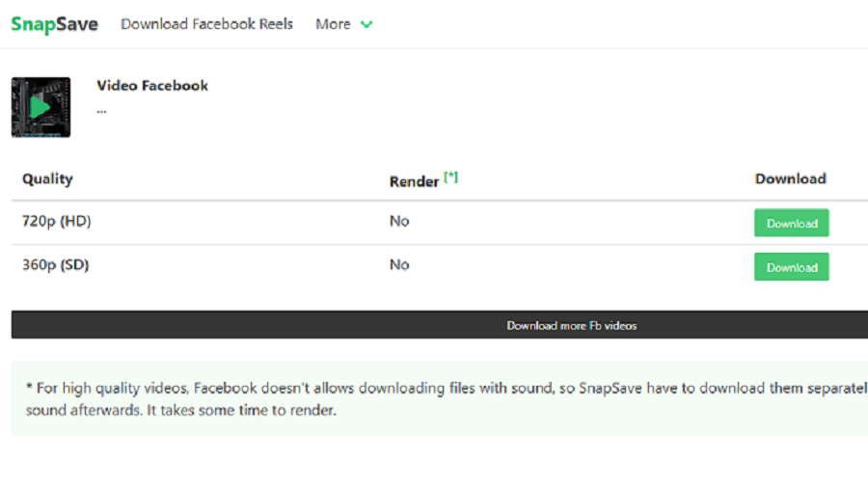Expand the green chevron beside More

[366, 25]
